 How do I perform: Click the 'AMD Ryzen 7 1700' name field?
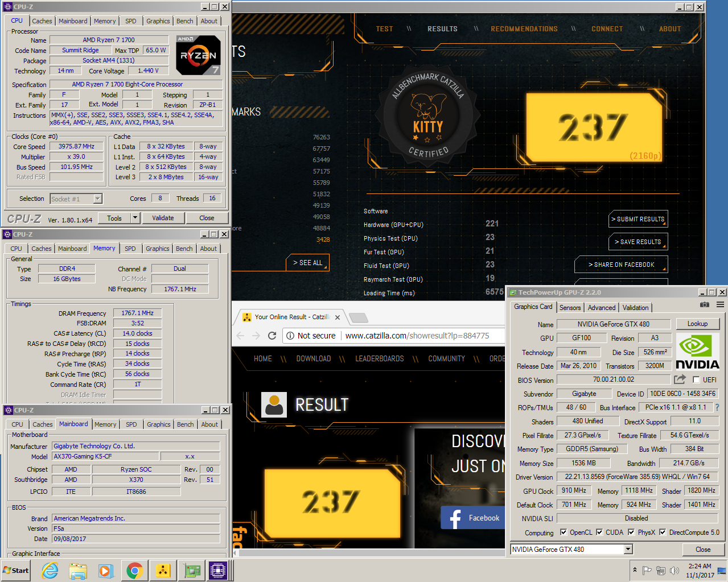[x=109, y=40]
